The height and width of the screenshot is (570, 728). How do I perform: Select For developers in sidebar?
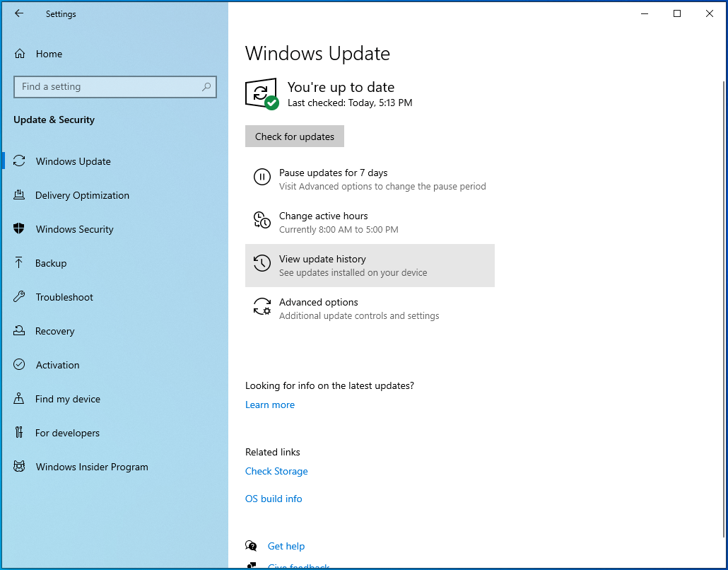[x=67, y=433]
